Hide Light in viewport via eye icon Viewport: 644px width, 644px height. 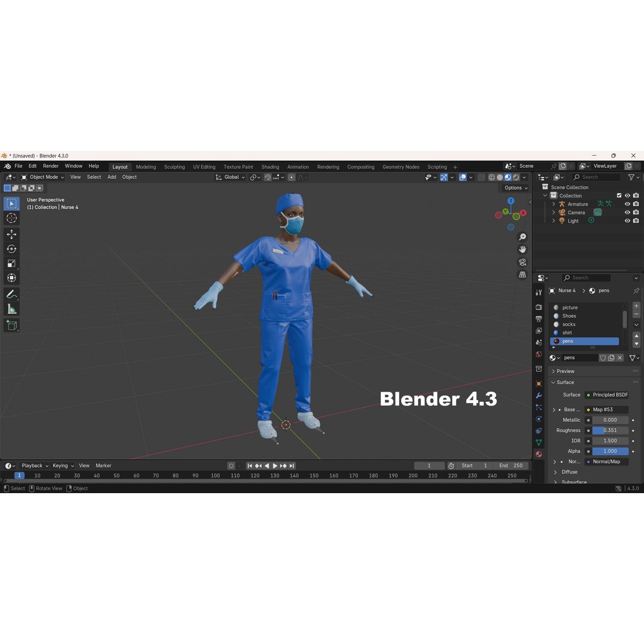[x=627, y=221]
